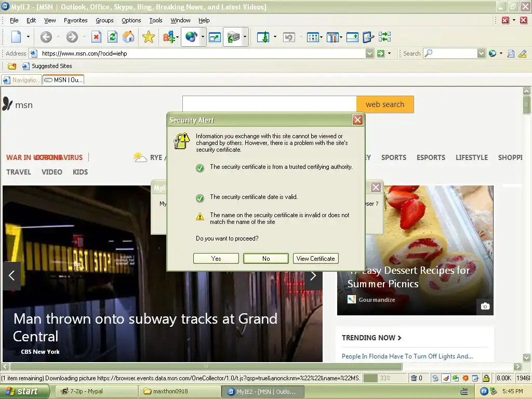This screenshot has width=532, height=399.
Task: Click the full screen window icon in toolbar
Action: (215, 37)
